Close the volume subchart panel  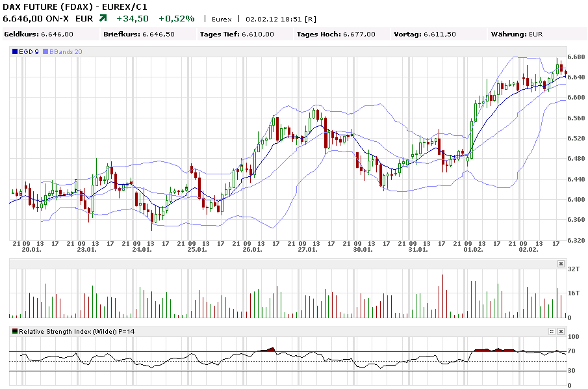pyautogui.click(x=561, y=263)
